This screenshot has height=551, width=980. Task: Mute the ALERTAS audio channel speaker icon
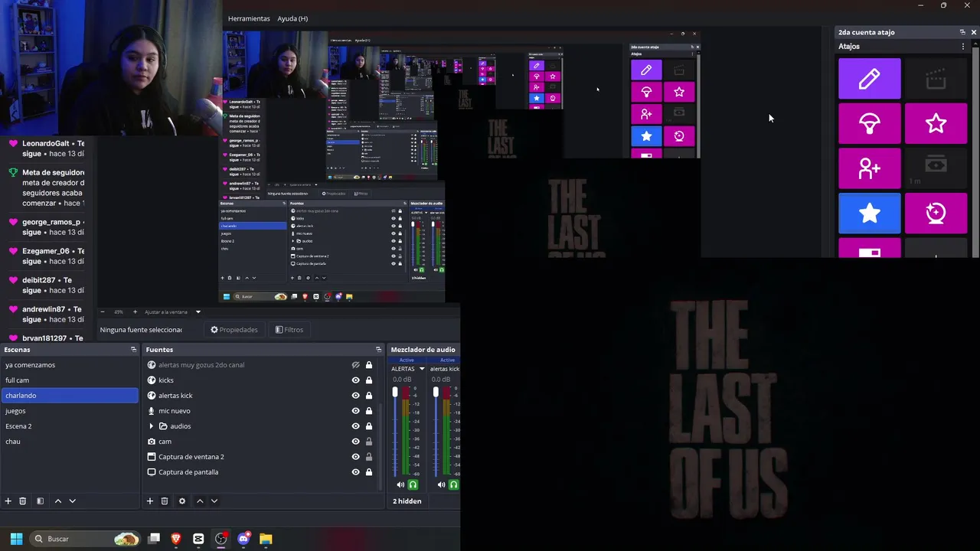click(400, 484)
